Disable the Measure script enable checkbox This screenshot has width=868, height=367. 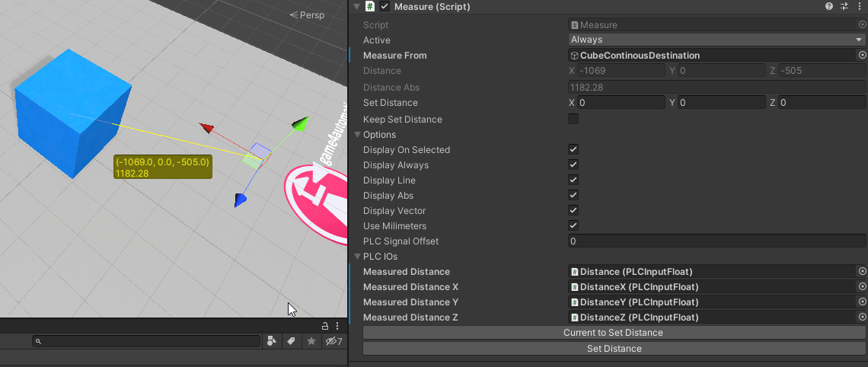pyautogui.click(x=385, y=7)
